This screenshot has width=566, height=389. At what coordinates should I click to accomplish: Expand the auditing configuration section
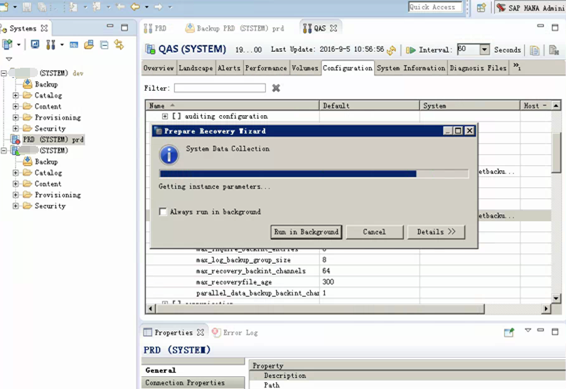(x=165, y=116)
